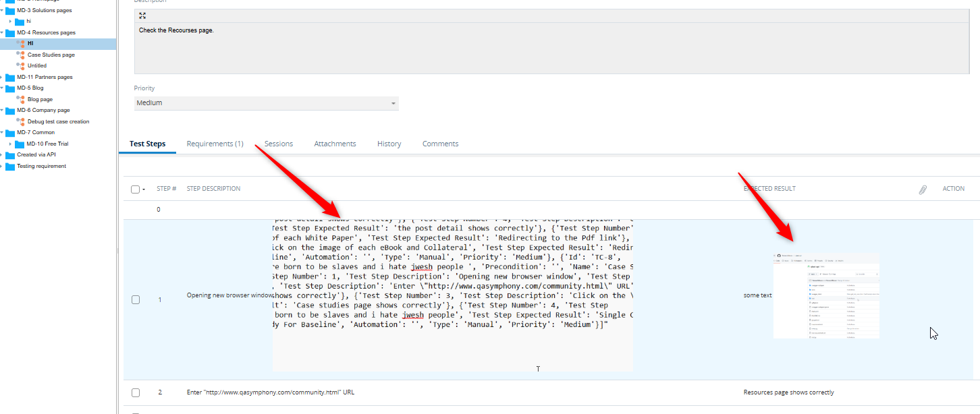Select the Case Studies page test case icon
Screen dimensions: 980x414
(x=20, y=55)
